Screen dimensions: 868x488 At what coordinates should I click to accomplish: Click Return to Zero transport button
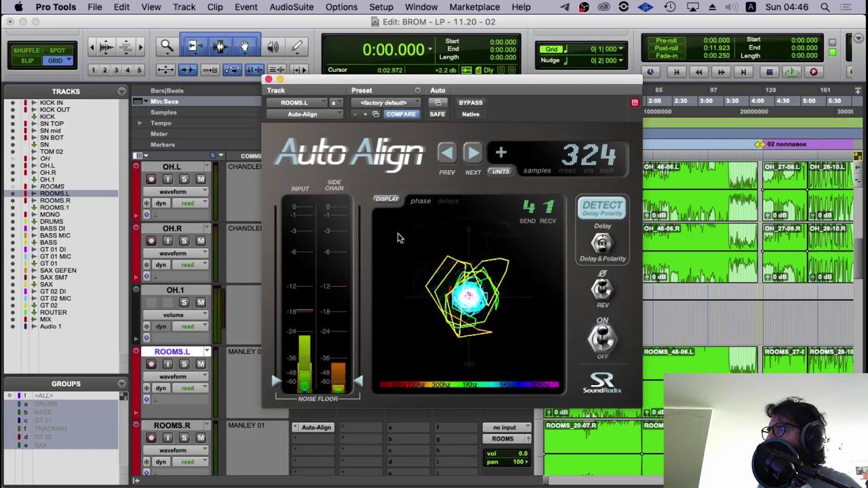676,72
